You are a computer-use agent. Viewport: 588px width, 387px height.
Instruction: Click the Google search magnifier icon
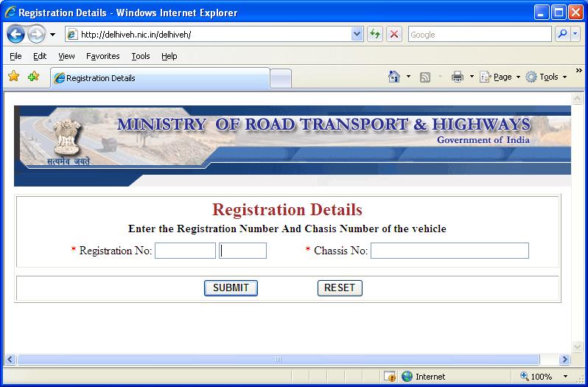pos(562,35)
